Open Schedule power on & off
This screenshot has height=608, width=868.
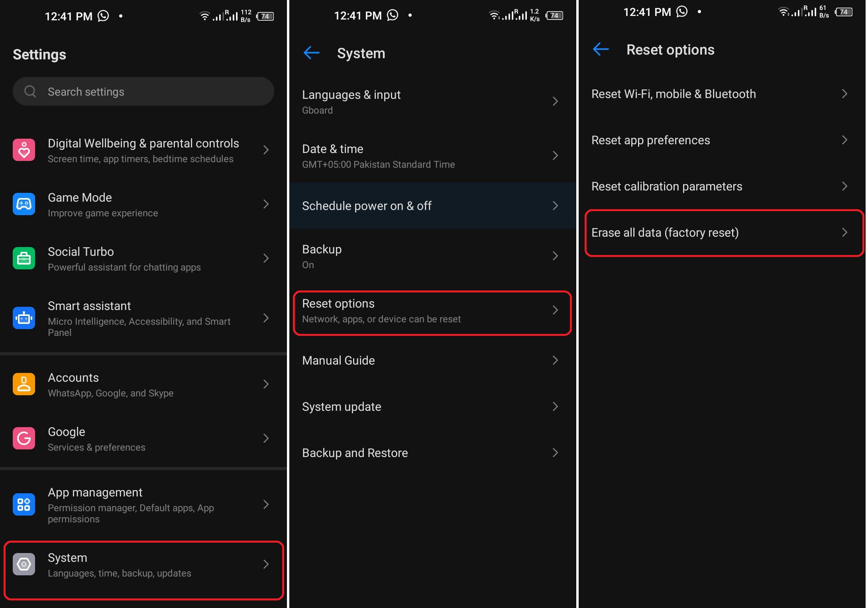(x=432, y=206)
